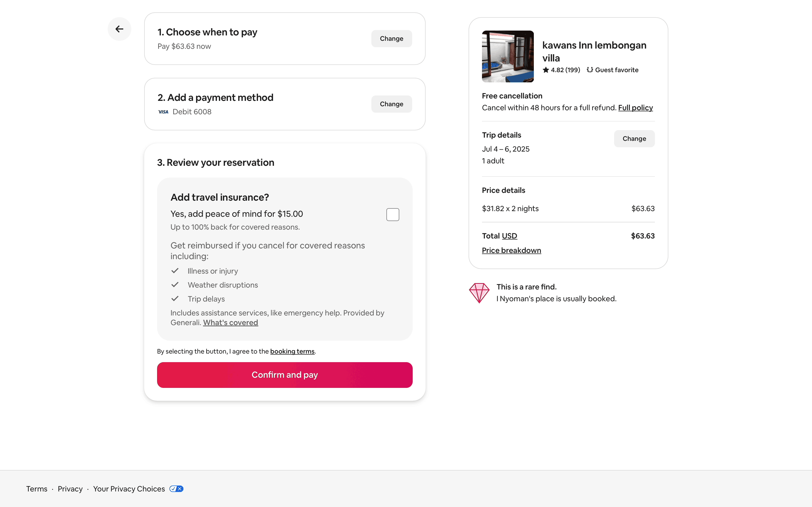Open the Terms footer link
Screen dimensions: 812x507
37,489
